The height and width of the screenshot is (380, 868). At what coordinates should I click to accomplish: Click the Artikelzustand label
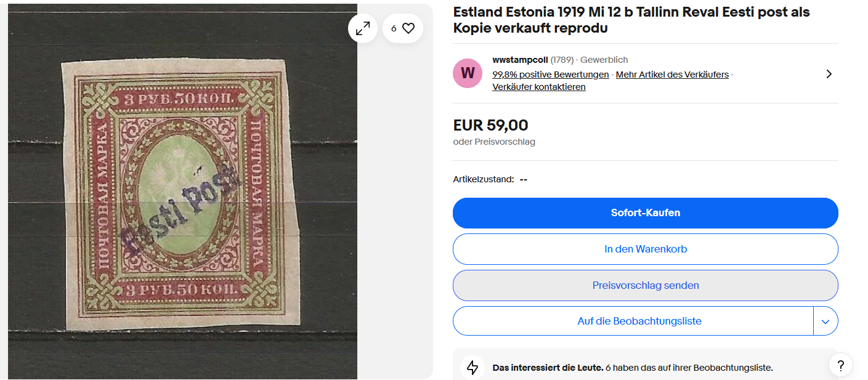(x=483, y=179)
